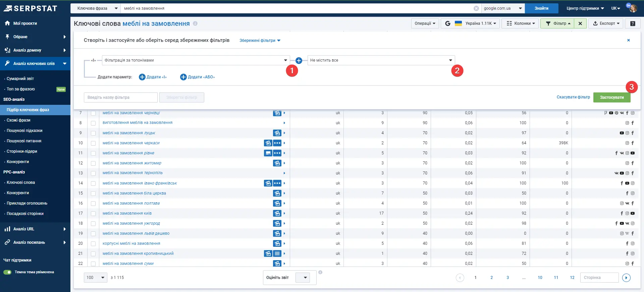Click the info icon beside page title

tap(195, 23)
